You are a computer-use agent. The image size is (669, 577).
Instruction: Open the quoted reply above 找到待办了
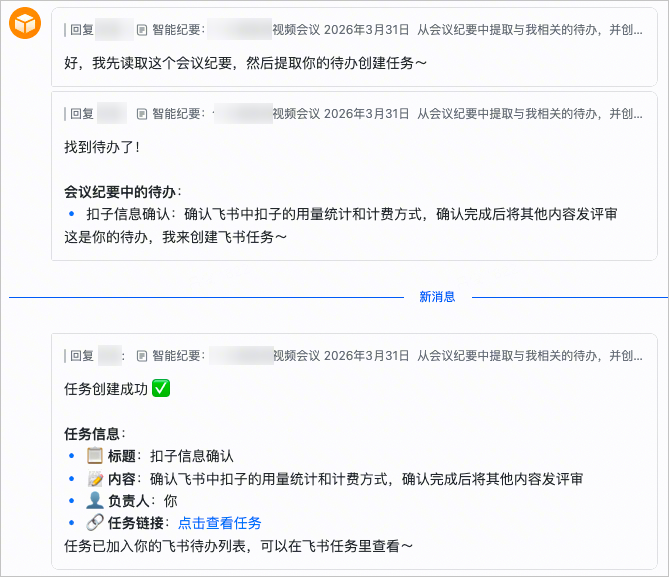pos(353,114)
